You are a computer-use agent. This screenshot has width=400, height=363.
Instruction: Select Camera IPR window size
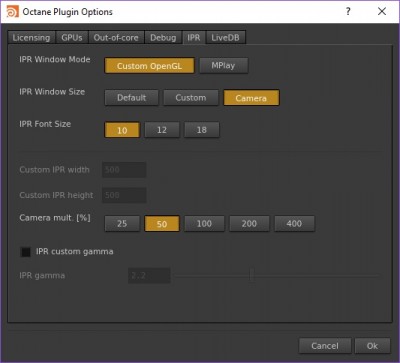[x=251, y=98]
